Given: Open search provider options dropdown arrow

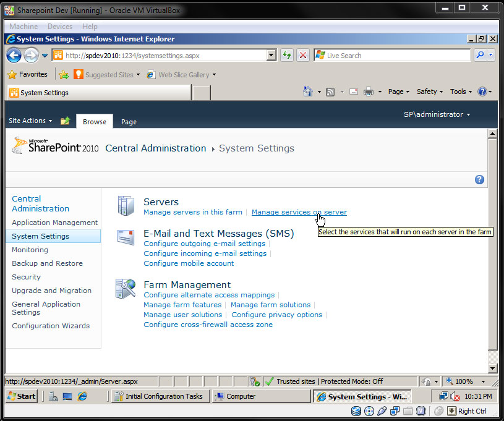Looking at the screenshot, I should click(491, 55).
